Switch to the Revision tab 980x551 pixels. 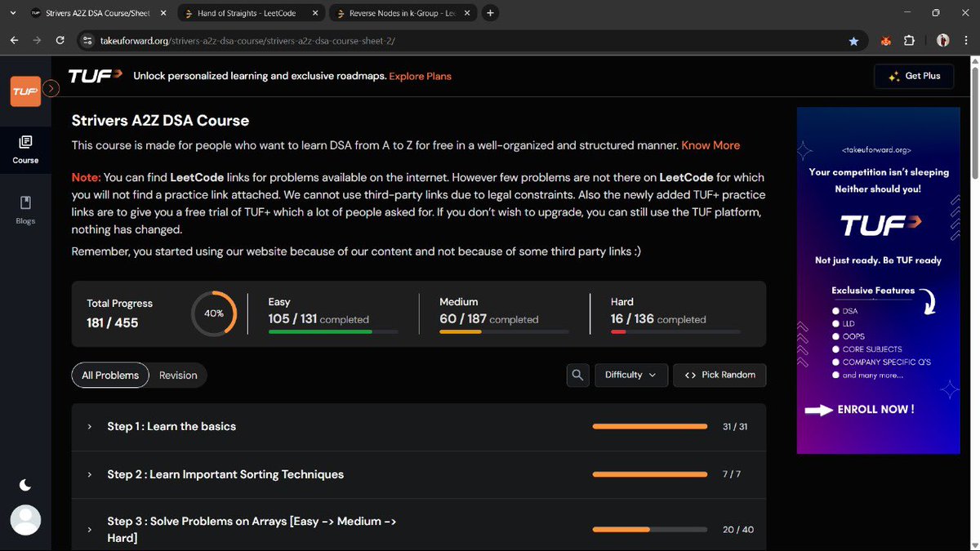pos(178,375)
